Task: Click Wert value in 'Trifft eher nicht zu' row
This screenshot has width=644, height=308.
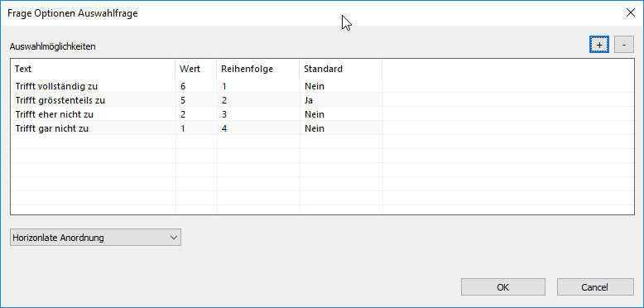Action: click(x=196, y=114)
